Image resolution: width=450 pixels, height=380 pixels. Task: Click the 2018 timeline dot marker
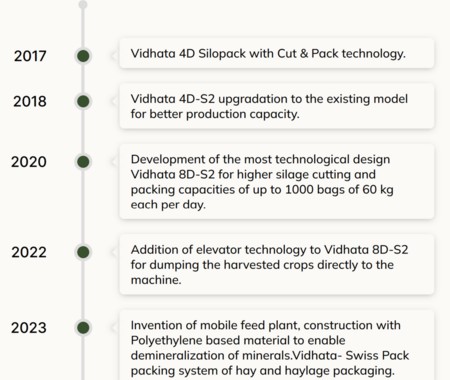[x=83, y=101]
